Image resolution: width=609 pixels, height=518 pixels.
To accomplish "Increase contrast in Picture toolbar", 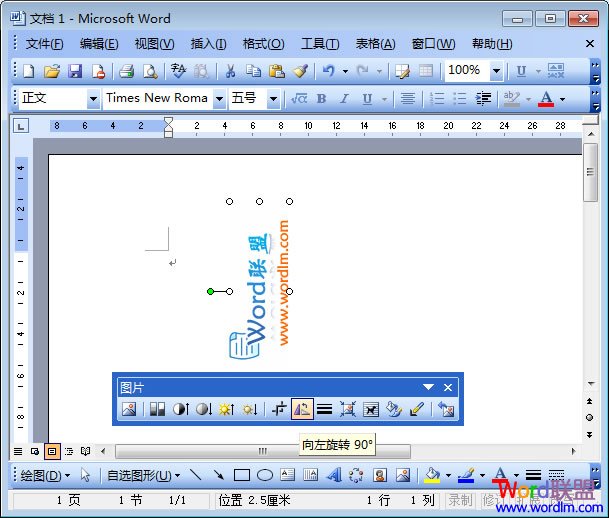I will (x=181, y=409).
